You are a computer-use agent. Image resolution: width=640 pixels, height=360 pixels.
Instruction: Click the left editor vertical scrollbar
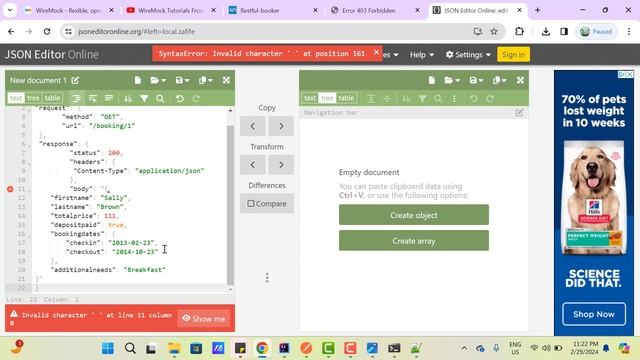coord(230,204)
